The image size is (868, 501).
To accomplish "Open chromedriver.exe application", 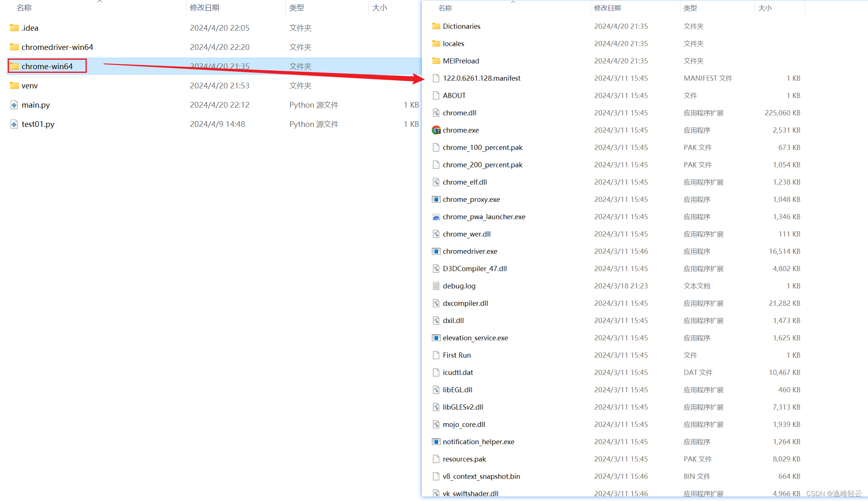I will coord(471,250).
